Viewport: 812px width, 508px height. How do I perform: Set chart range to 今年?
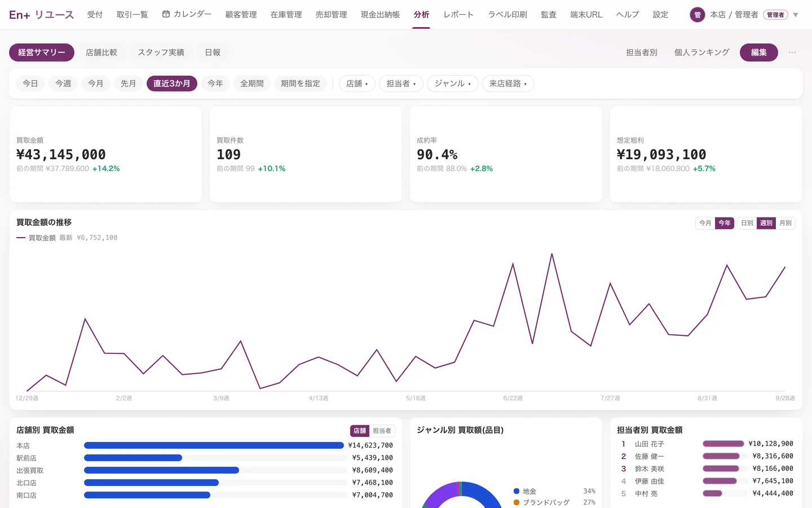pos(725,223)
